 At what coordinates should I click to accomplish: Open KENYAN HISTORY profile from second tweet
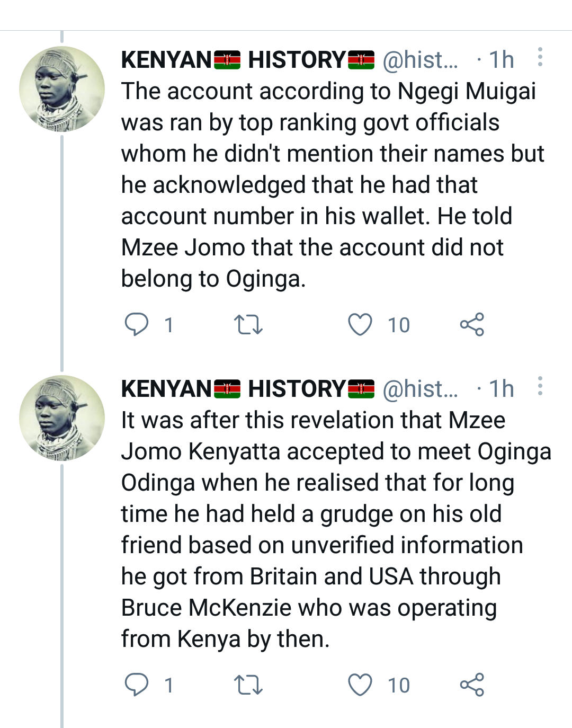247,389
